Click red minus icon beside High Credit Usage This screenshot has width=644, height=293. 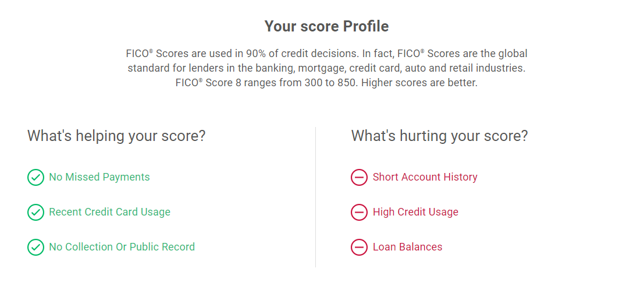pos(359,213)
